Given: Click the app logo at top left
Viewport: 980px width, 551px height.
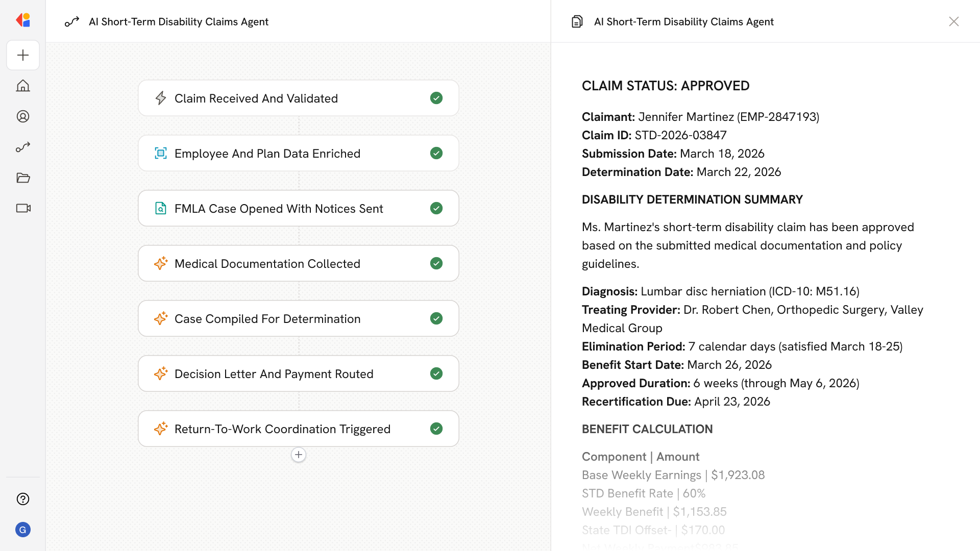Looking at the screenshot, I should (23, 20).
